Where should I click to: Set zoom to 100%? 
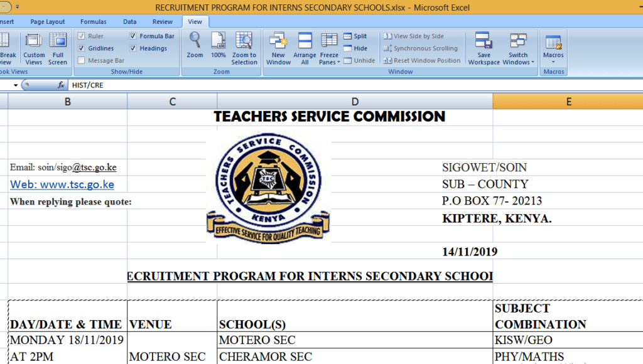tap(218, 45)
